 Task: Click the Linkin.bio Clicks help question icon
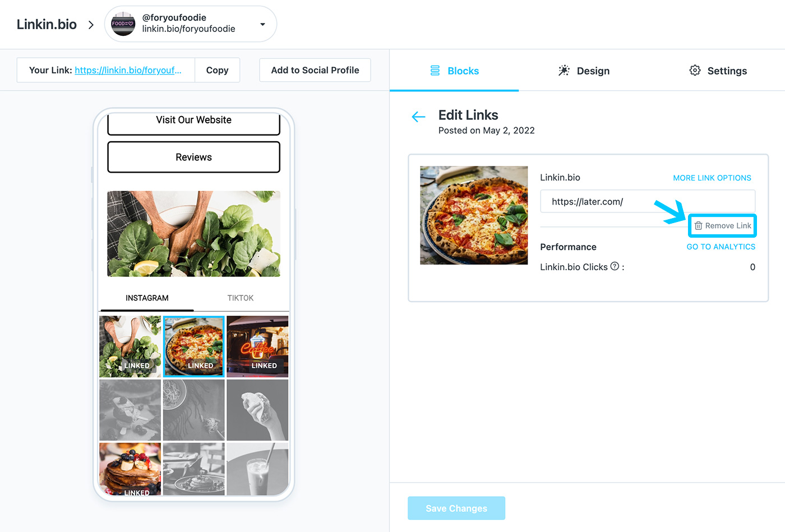click(615, 266)
